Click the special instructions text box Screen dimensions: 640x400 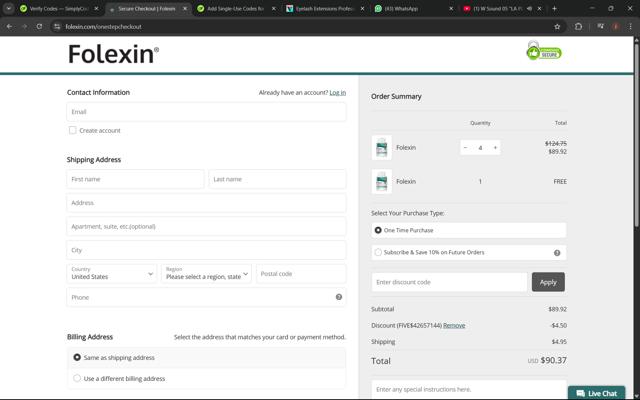pos(469,390)
